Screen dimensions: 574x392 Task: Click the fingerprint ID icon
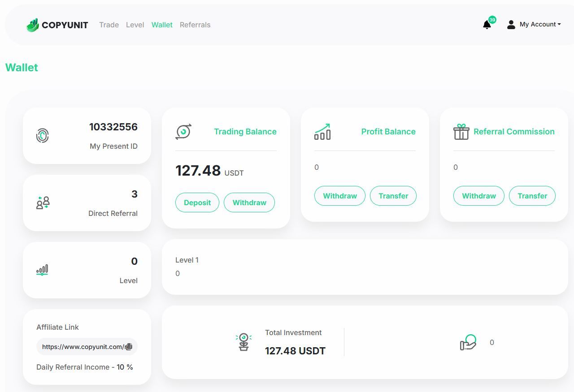[43, 135]
